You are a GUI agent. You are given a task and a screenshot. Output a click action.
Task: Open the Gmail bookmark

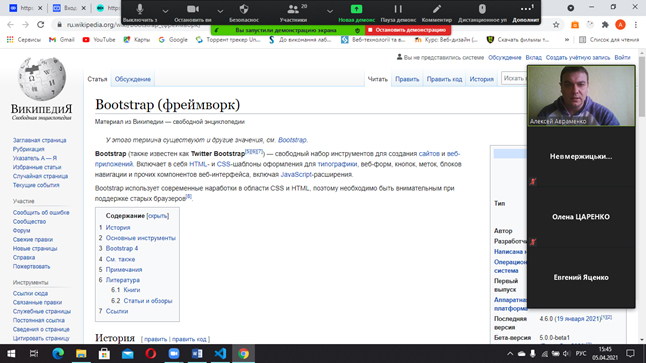click(x=61, y=40)
